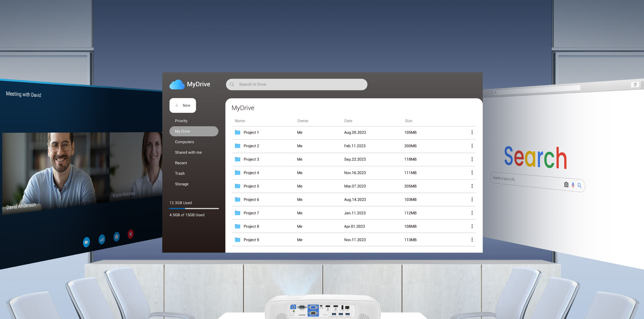644x319 pixels.
Task: Click the New button to create a file
Action: (183, 105)
